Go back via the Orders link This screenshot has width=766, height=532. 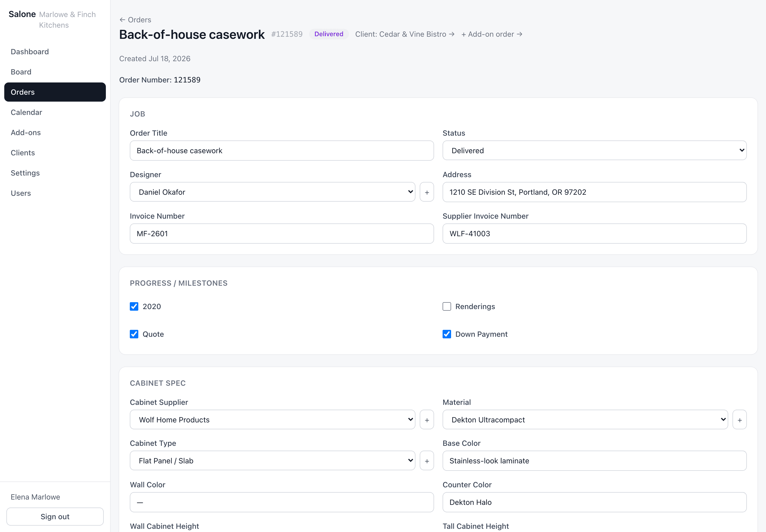coord(135,20)
